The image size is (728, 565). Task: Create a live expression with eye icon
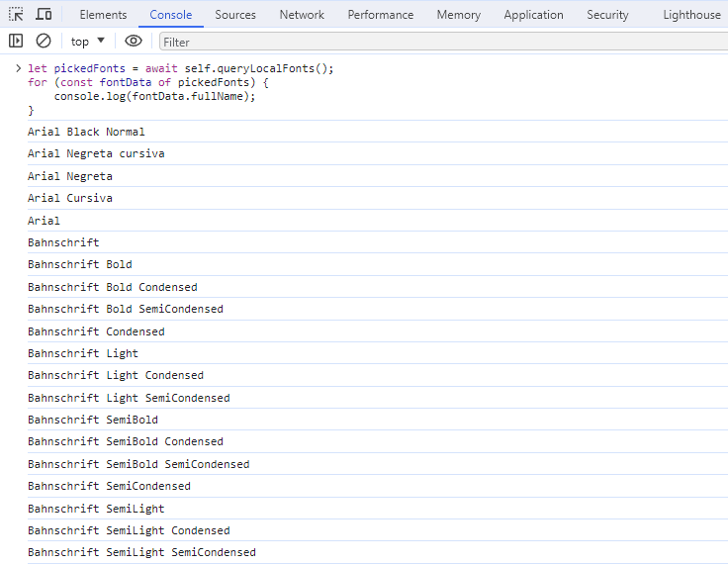click(x=134, y=41)
